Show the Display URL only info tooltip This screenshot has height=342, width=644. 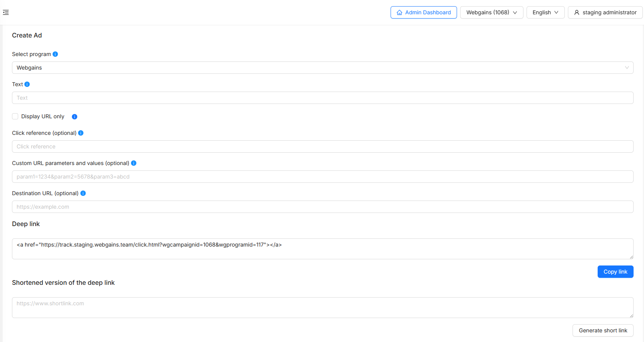pyautogui.click(x=75, y=117)
